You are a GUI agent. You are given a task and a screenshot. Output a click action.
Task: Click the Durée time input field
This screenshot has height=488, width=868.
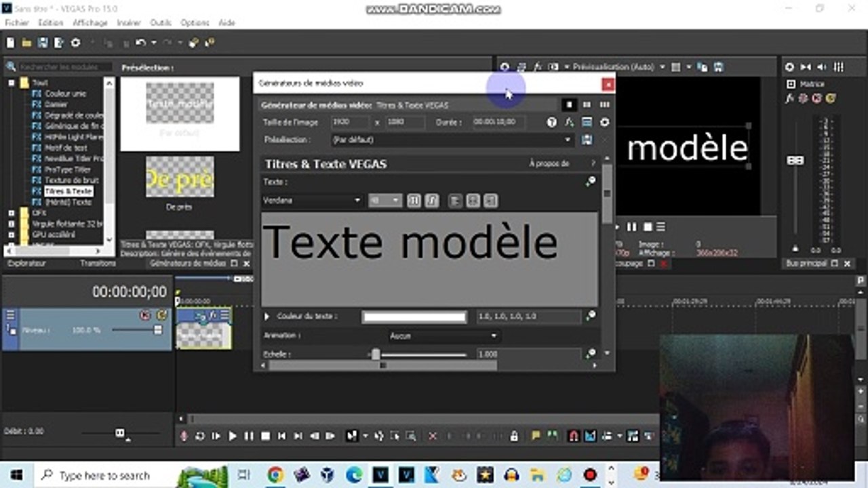498,123
